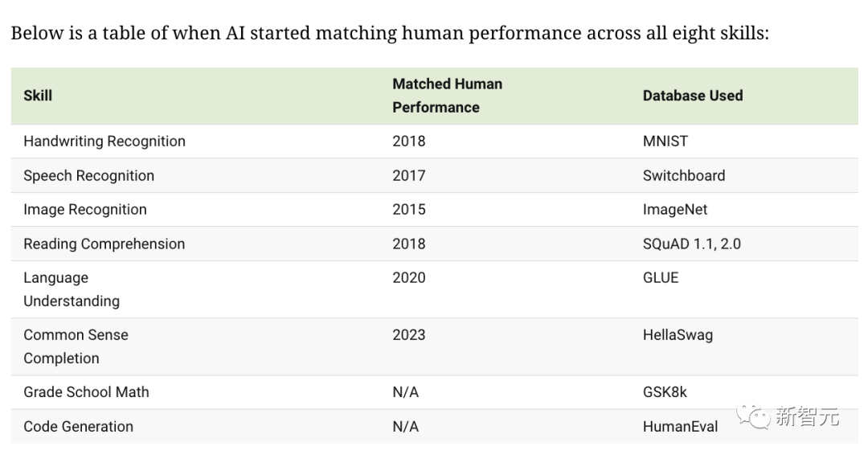Click the SQuAD 1.1, 2.0 cell
The width and height of the screenshot is (868, 455).
[691, 244]
